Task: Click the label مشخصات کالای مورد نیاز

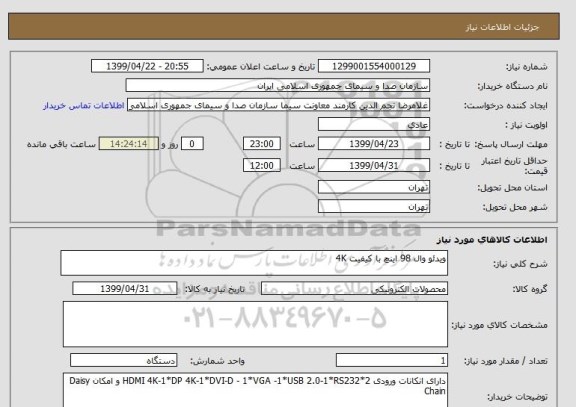Action: pyautogui.click(x=500, y=325)
